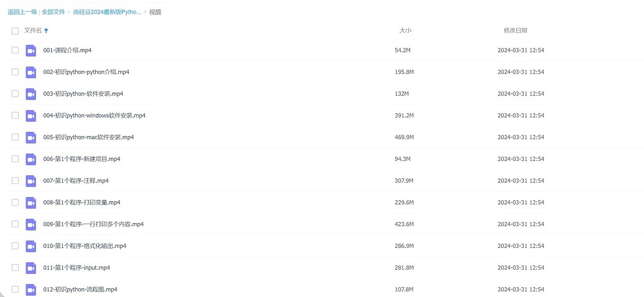Select the checkbox for 008-第1个程序-打印变量.mp4
Screen dimensions: 644x297
pos(15,202)
